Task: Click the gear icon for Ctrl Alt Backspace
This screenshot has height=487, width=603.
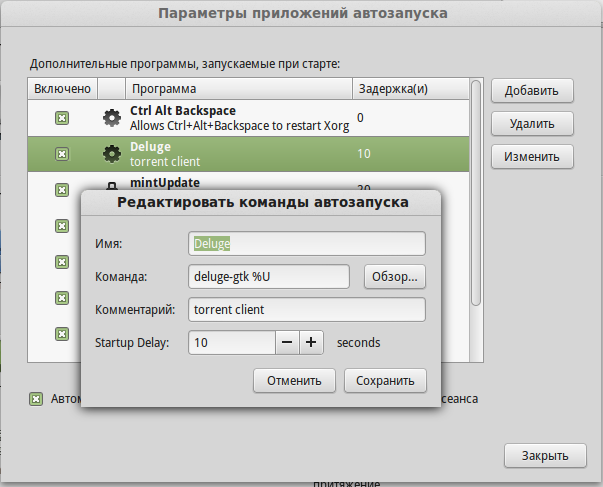Action: [112, 118]
